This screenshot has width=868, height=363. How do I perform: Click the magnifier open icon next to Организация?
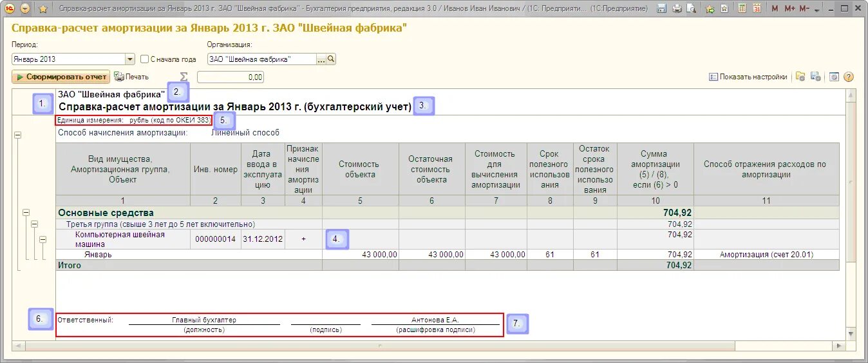[x=332, y=59]
